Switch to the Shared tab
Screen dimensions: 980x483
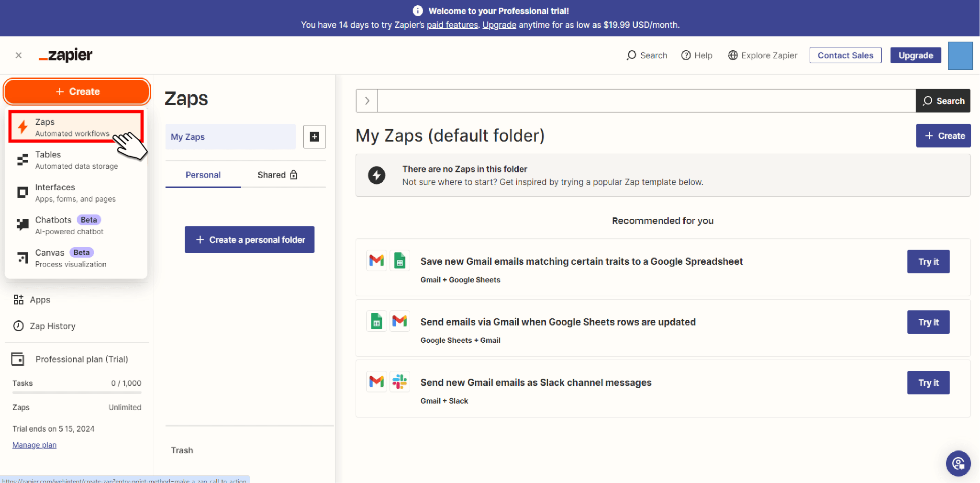pyautogui.click(x=278, y=175)
